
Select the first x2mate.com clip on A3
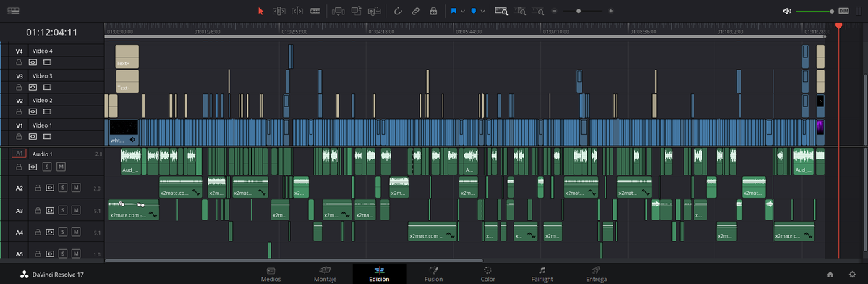(134, 210)
